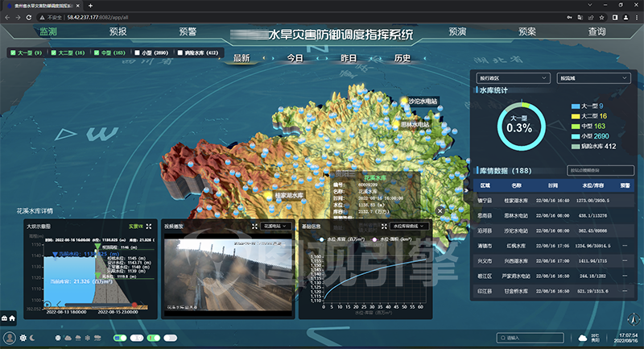Open the 预案 plan tab
Image resolution: width=644 pixels, height=349 pixels.
pyautogui.click(x=527, y=31)
